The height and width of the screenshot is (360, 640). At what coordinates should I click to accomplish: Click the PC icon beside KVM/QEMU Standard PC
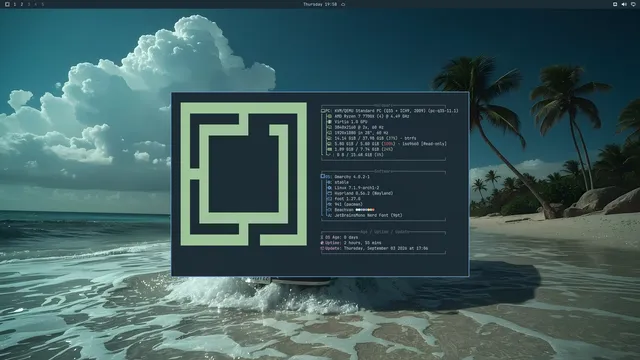click(323, 111)
